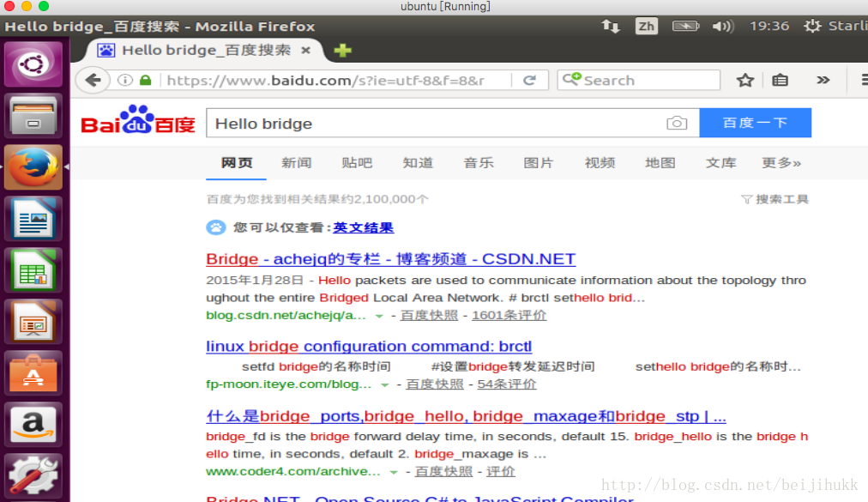The image size is (868, 502).
Task: Open the Firefox hamburger menu
Action: 864,81
